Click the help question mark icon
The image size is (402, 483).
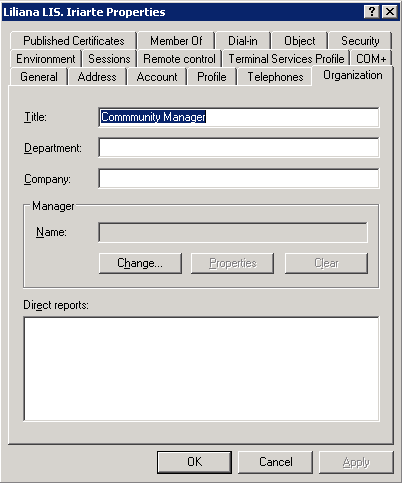(x=371, y=12)
